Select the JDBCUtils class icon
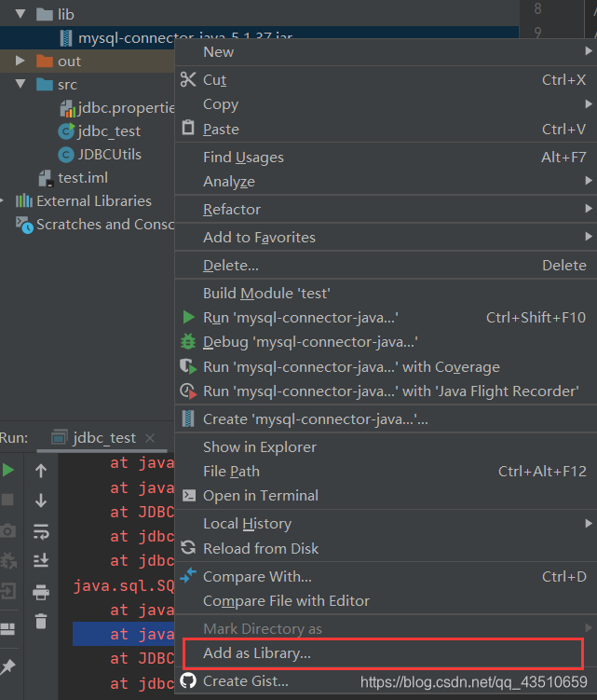This screenshot has width=597, height=700. 66,155
